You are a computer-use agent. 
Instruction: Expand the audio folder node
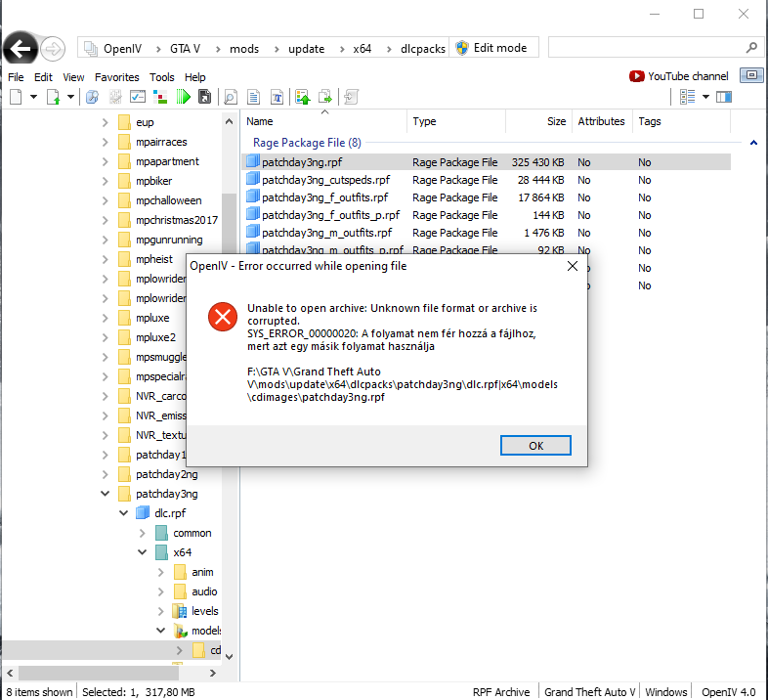point(160,591)
